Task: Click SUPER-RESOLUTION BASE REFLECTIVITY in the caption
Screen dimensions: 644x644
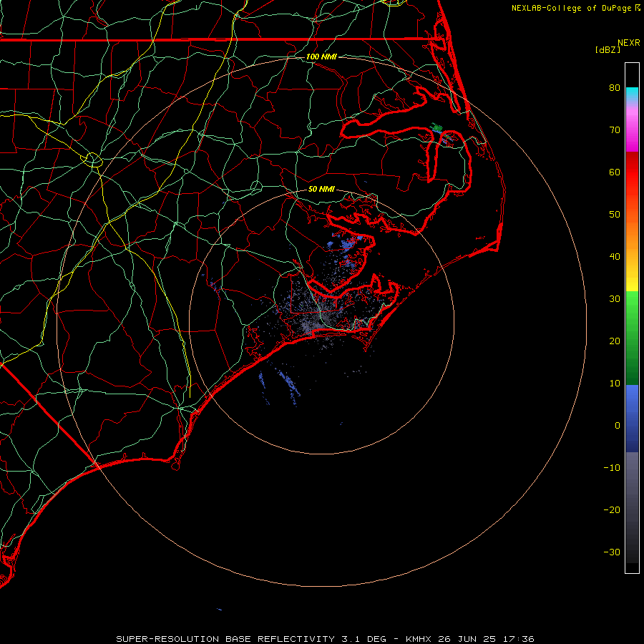Action: [x=225, y=639]
